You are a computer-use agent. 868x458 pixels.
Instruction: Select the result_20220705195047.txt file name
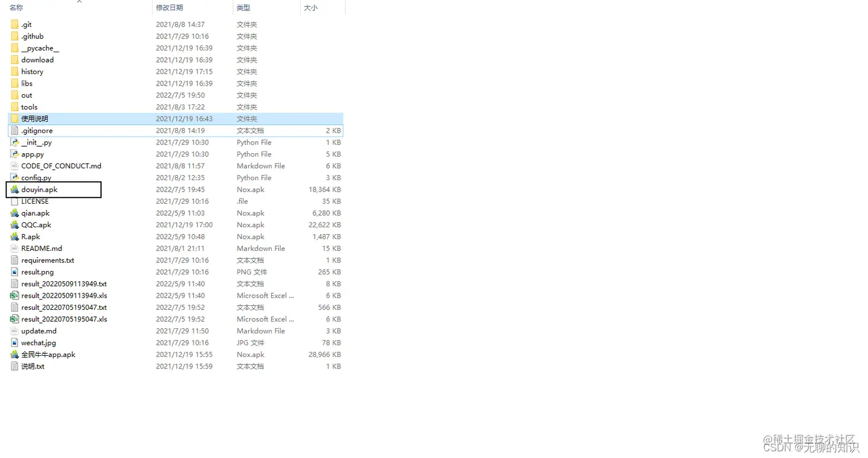pyautogui.click(x=64, y=307)
